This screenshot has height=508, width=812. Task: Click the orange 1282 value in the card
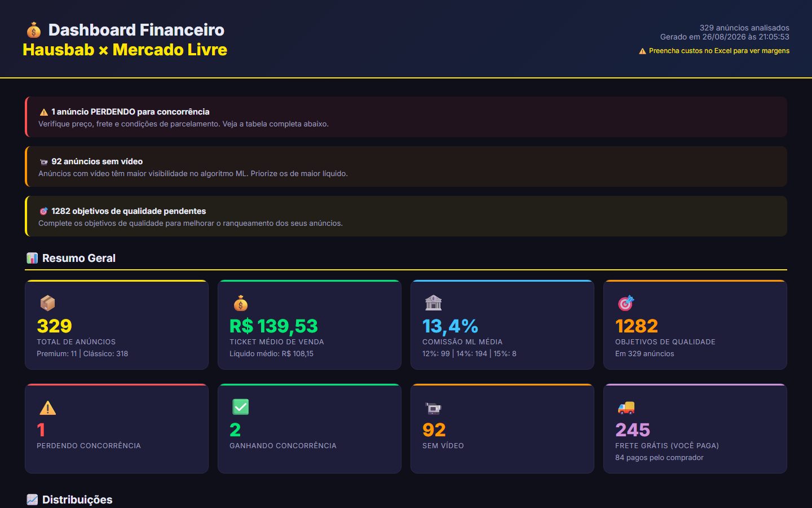[x=637, y=326]
